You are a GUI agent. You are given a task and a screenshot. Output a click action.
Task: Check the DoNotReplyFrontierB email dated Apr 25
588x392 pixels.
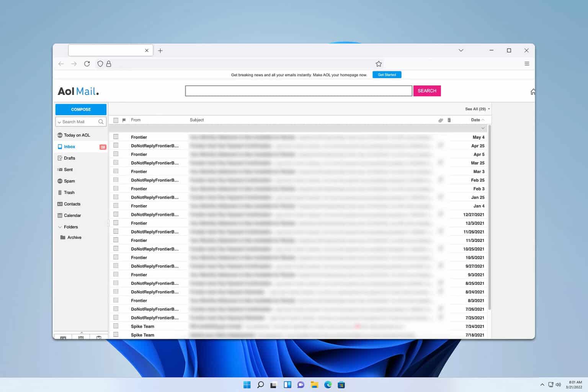tap(116, 145)
